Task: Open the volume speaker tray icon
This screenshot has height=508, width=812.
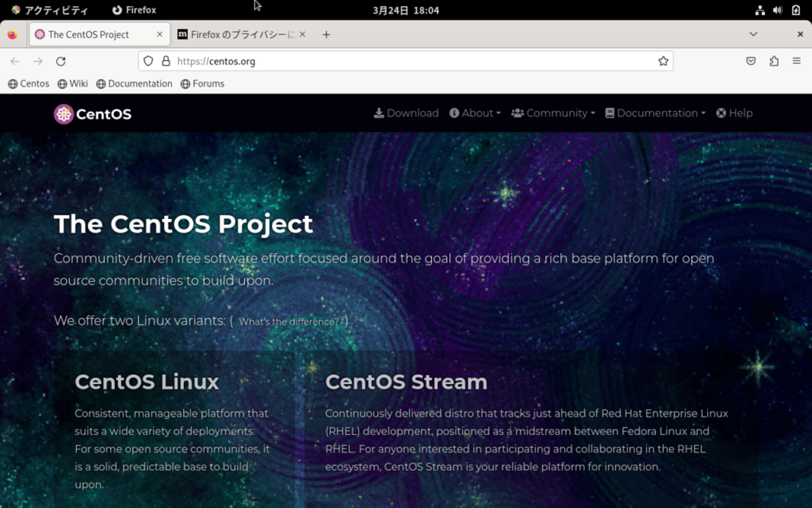Action: click(778, 10)
